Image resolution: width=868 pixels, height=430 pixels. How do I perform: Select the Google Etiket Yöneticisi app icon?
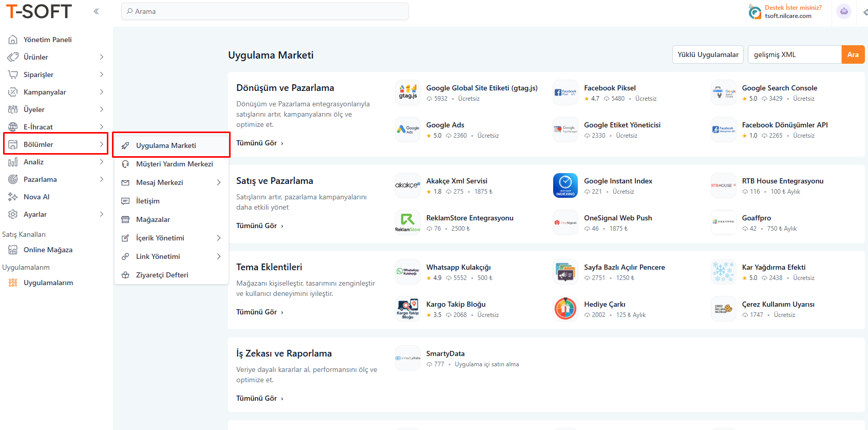pos(565,129)
